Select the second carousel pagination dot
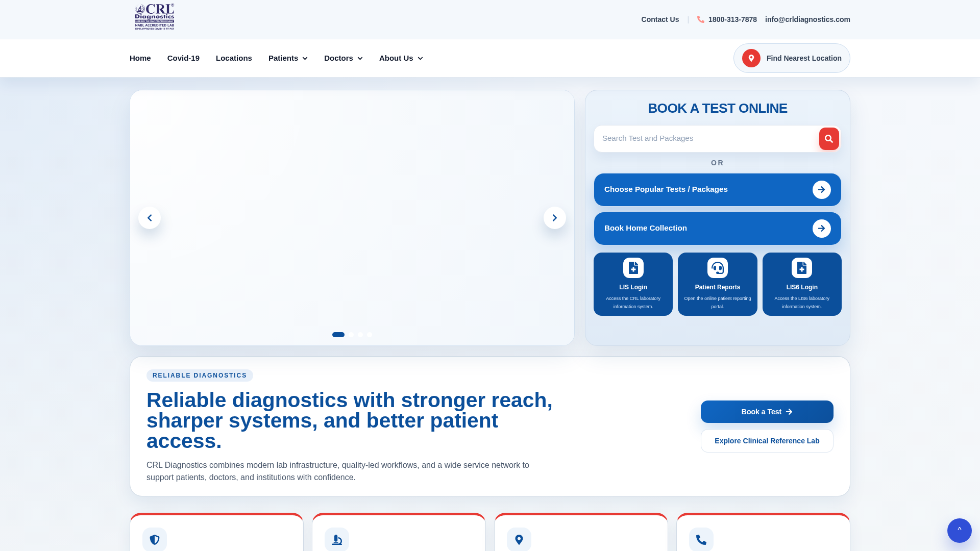 point(351,335)
